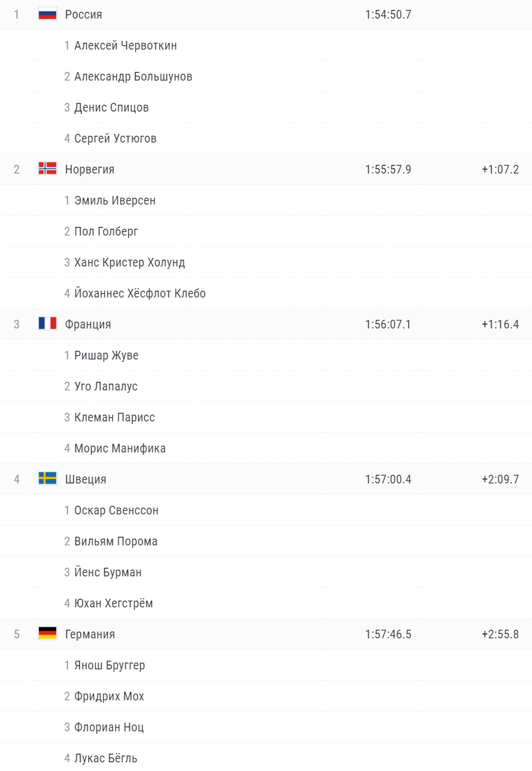
Task: Click the Russia flag icon
Action: [48, 14]
